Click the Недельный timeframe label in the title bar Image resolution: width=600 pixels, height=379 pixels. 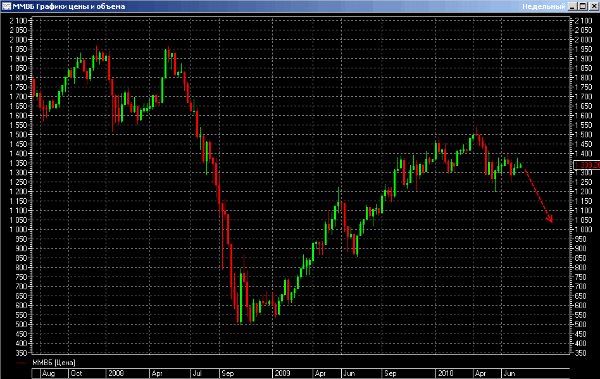point(543,7)
